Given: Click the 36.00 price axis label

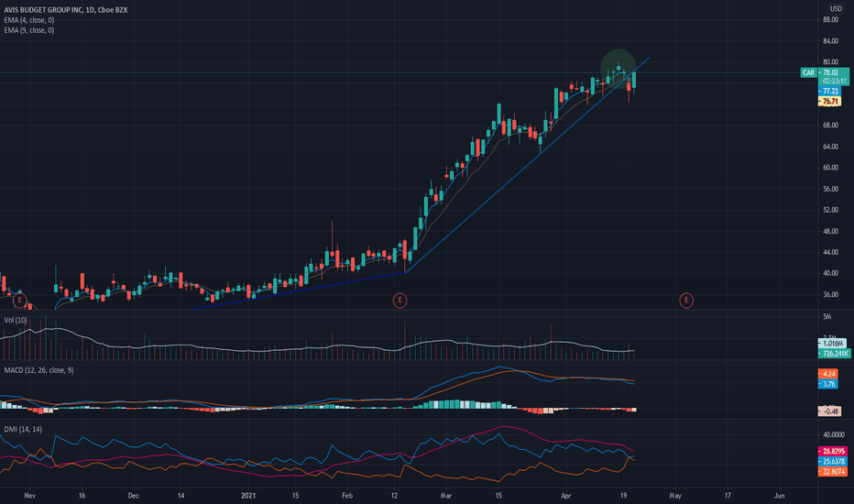Looking at the screenshot, I should point(830,294).
